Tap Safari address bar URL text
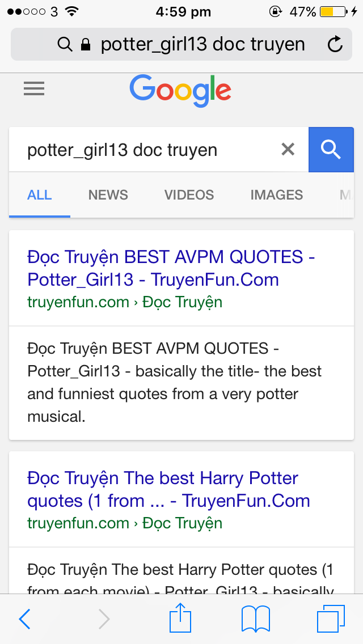 coord(202,44)
